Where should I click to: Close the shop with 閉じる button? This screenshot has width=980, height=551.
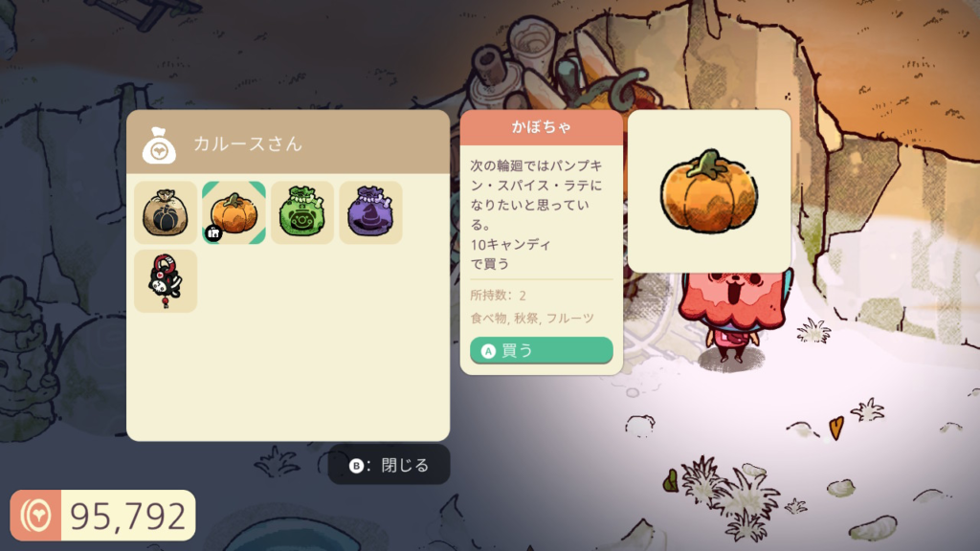pos(389,465)
